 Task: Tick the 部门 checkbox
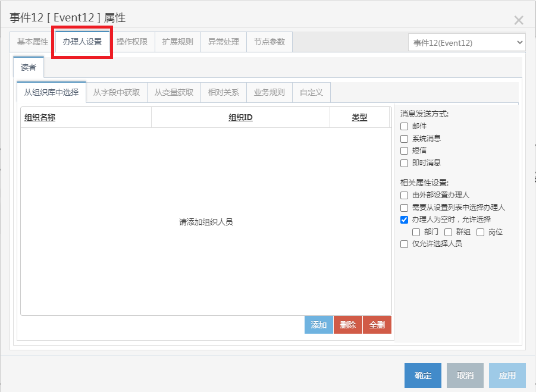tap(416, 233)
